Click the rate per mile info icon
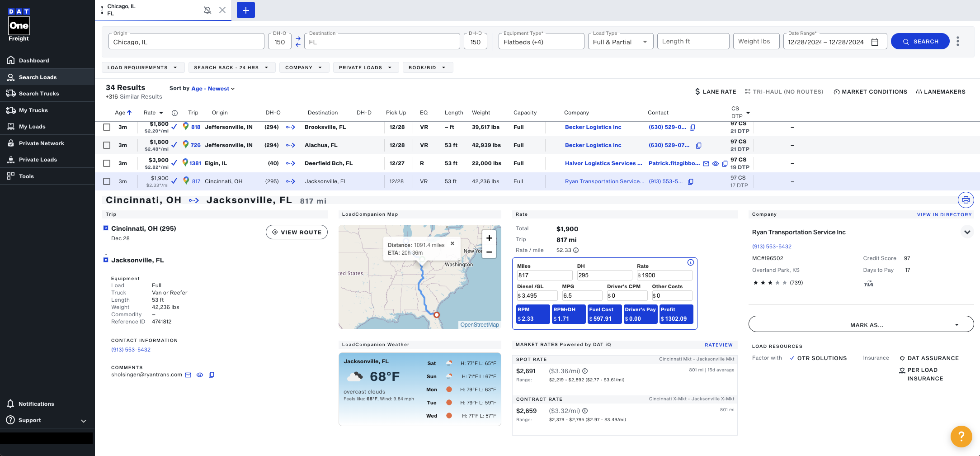This screenshot has height=456, width=980. (576, 250)
